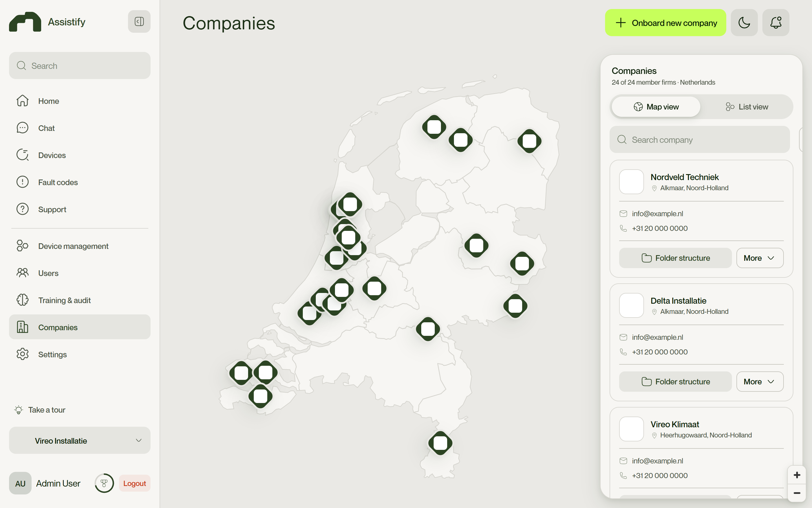Focus the Search company field

tap(700, 139)
